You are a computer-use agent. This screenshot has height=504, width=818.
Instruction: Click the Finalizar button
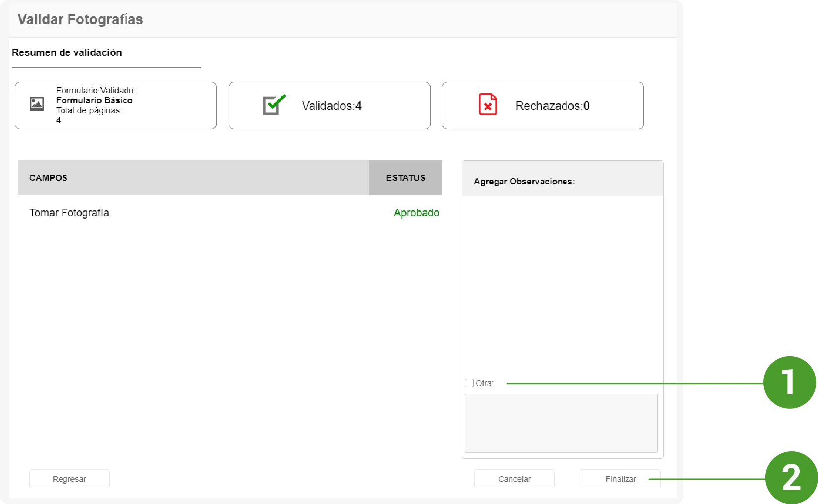click(x=621, y=479)
